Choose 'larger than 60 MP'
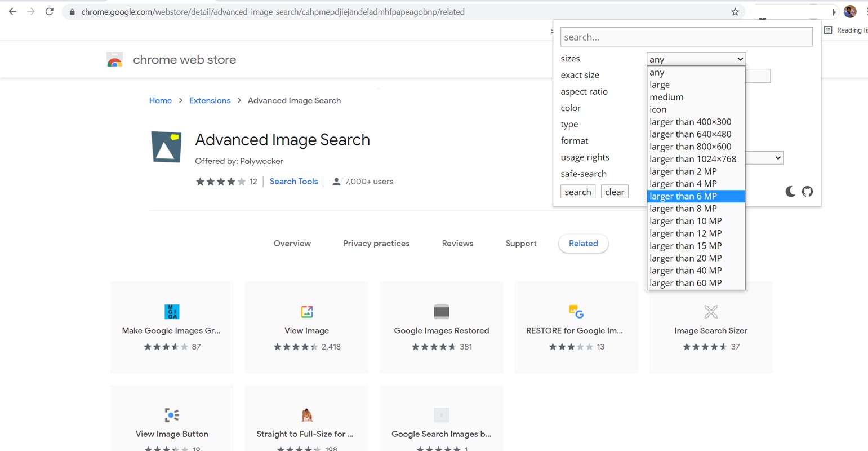The image size is (868, 451). pos(696,283)
